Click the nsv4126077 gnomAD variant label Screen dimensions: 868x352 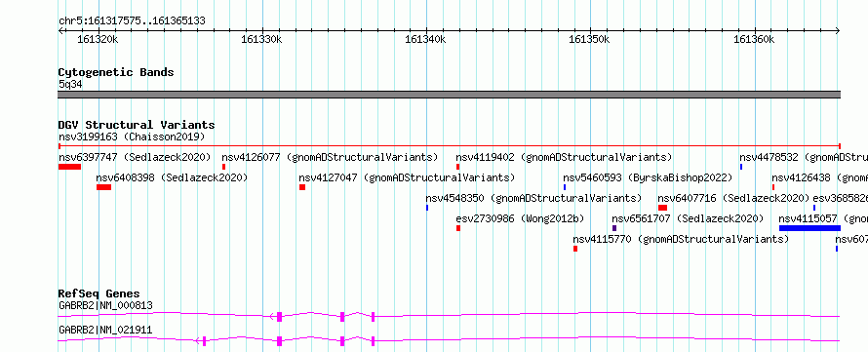pos(330,157)
